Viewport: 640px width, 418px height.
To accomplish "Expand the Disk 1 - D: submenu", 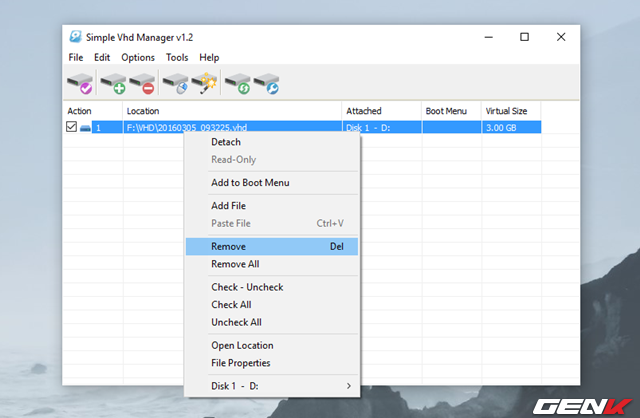I will click(272, 386).
